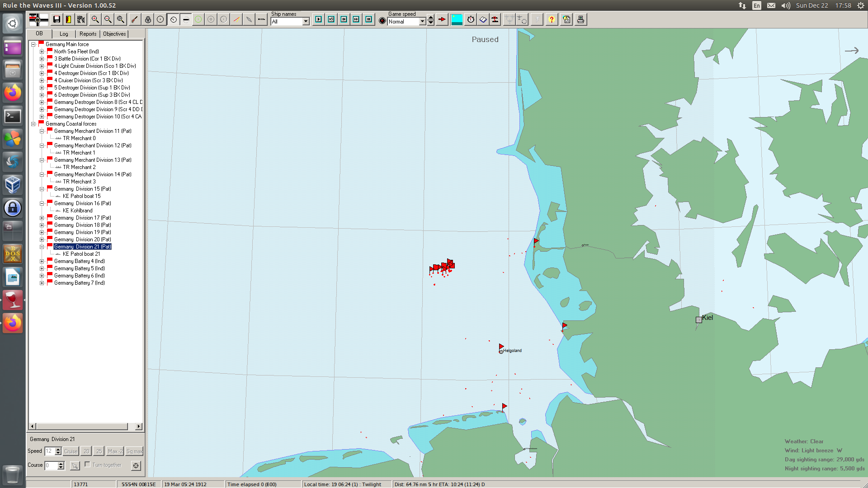The height and width of the screenshot is (488, 868).
Task: Click the Cruise speed button
Action: (x=71, y=451)
